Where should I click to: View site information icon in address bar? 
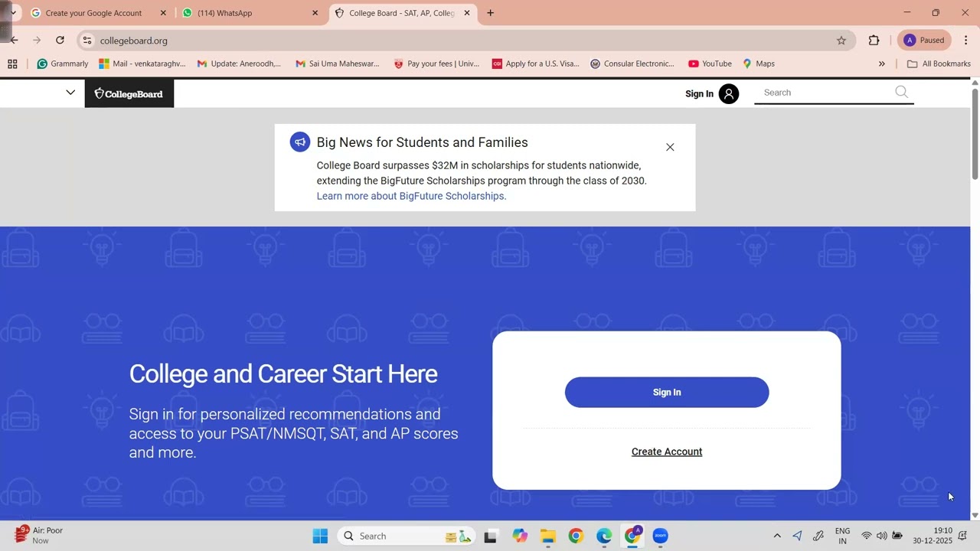click(x=87, y=41)
